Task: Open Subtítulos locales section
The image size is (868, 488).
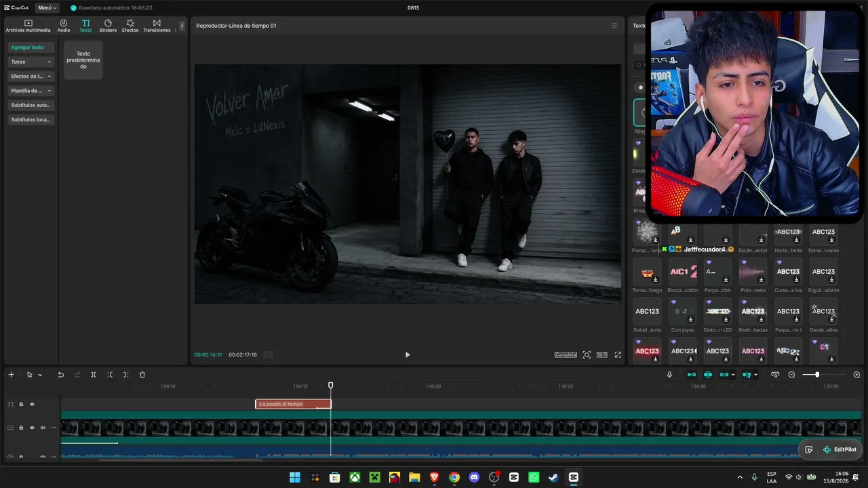Action: pyautogui.click(x=31, y=119)
